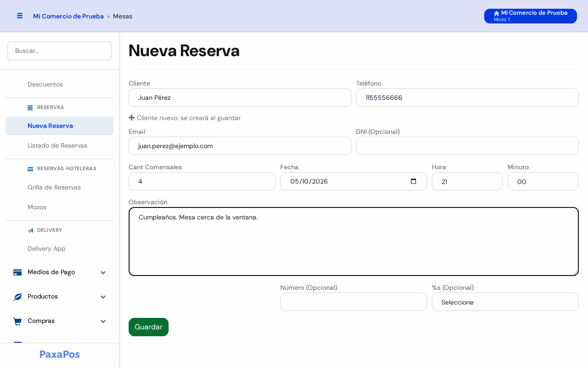Open Listado de Reservas
Screen dimensions: 588x368
click(x=57, y=145)
